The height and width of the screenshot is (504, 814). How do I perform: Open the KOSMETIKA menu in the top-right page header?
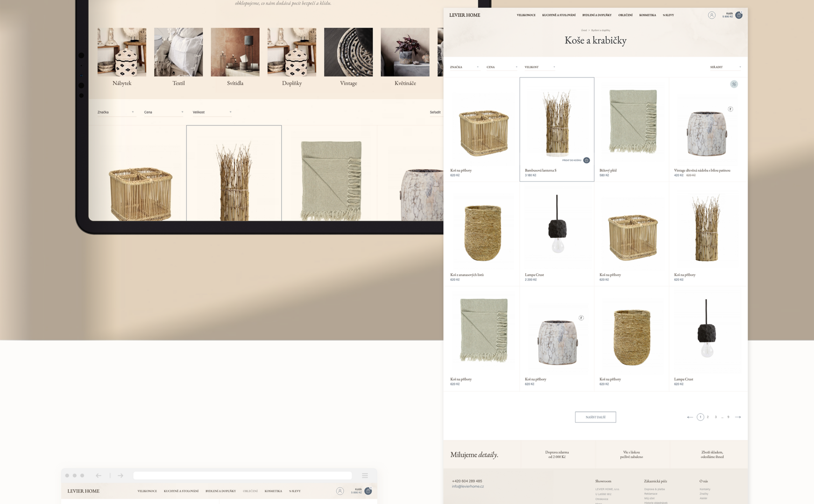pyautogui.click(x=647, y=15)
